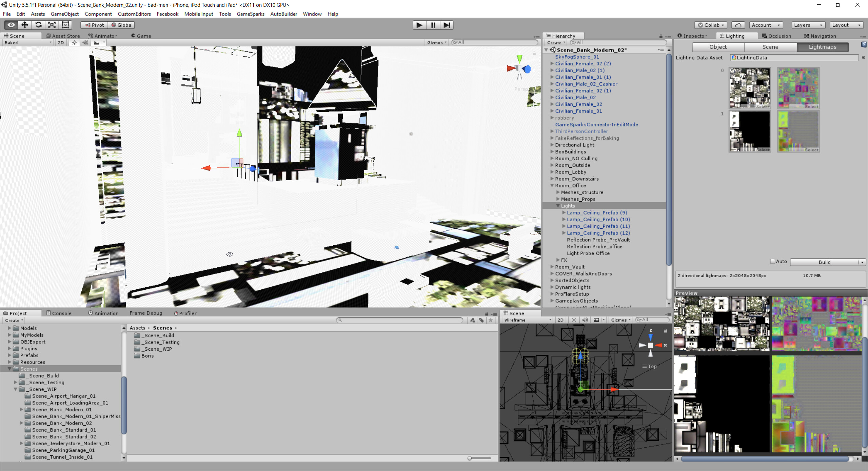The image size is (868, 471).
Task: Enable 2D mode in the Scene view
Action: pos(60,42)
